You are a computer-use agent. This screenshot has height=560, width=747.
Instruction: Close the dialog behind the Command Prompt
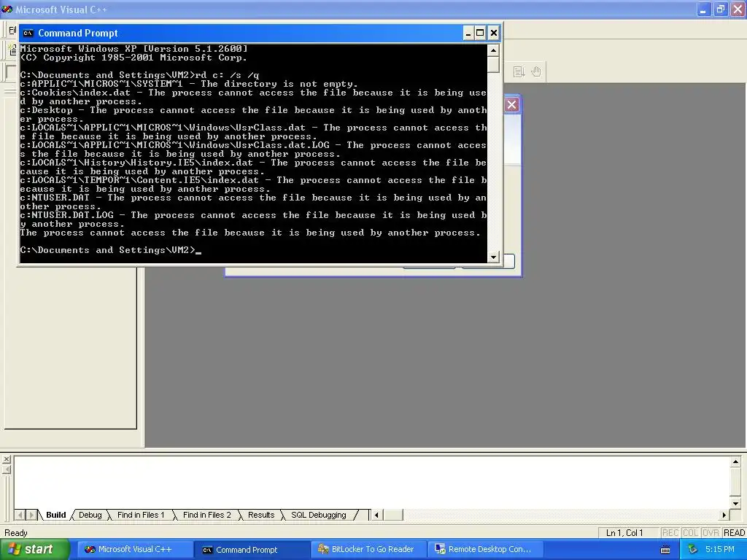(x=512, y=105)
